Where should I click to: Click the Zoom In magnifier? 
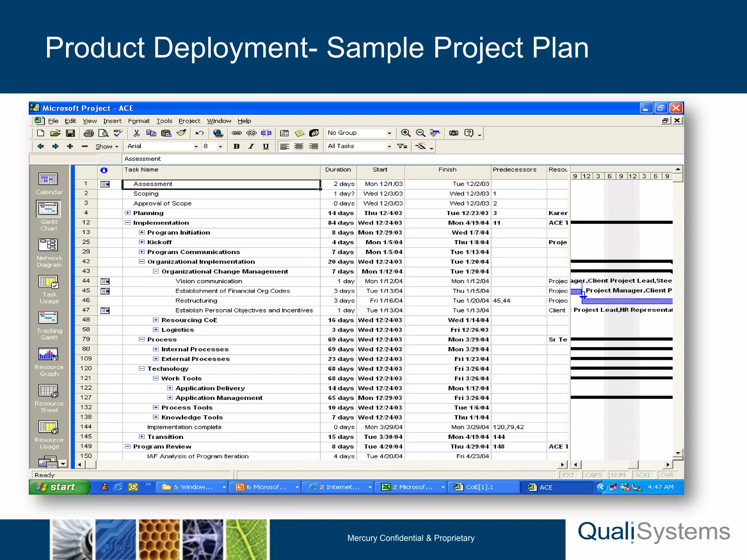[406, 133]
